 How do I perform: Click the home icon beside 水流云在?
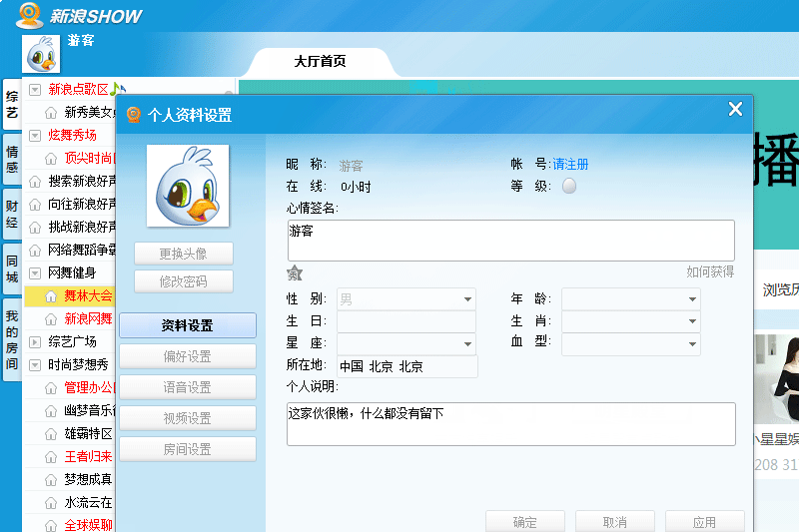pos(51,502)
